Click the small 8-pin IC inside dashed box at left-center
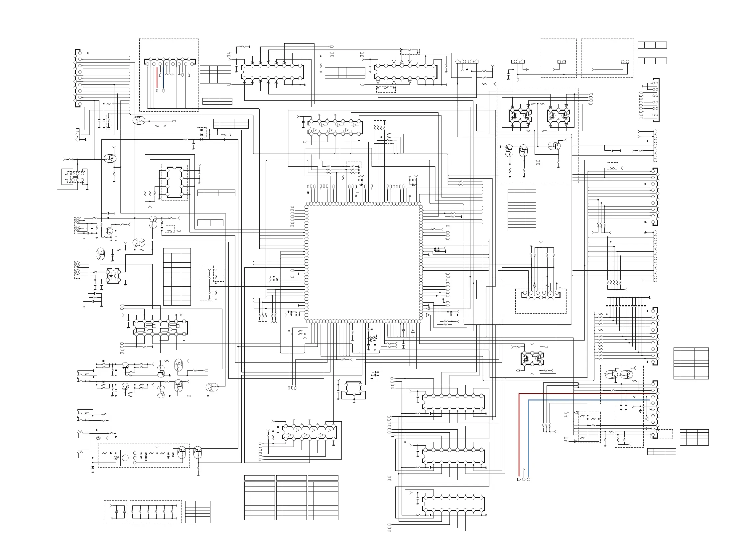754x560 pixels. coord(174,182)
